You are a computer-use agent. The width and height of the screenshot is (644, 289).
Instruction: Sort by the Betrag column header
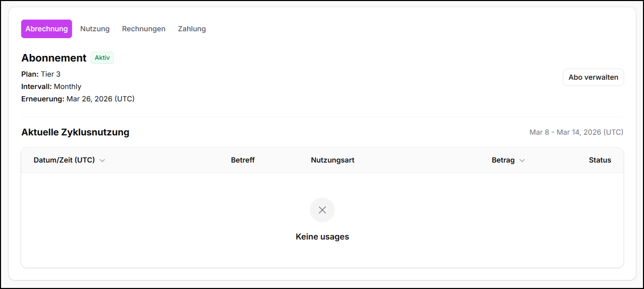503,160
